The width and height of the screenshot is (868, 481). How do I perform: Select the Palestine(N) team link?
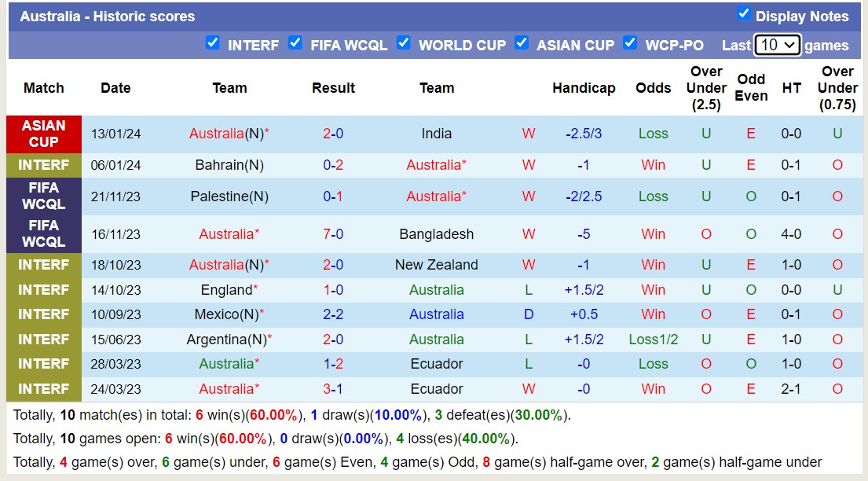click(229, 196)
